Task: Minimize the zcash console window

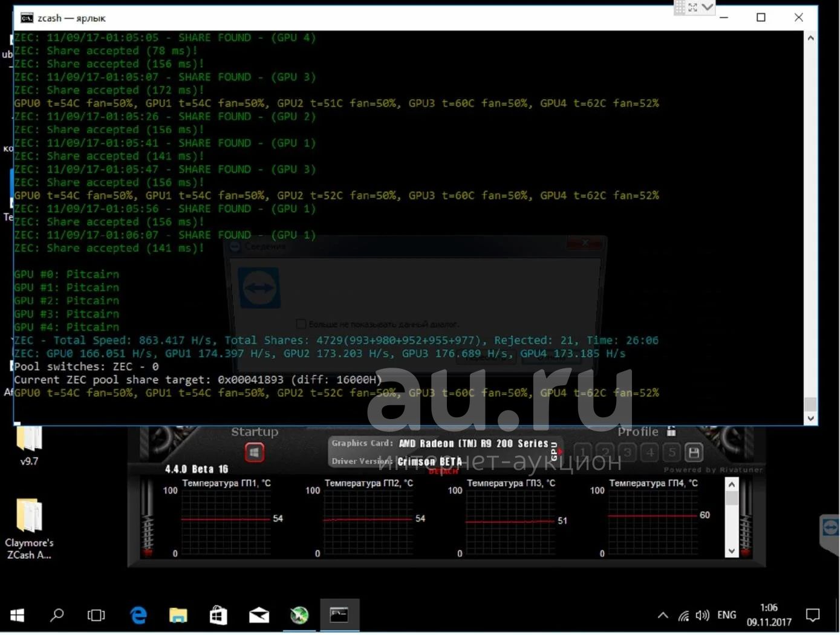Action: point(723,18)
